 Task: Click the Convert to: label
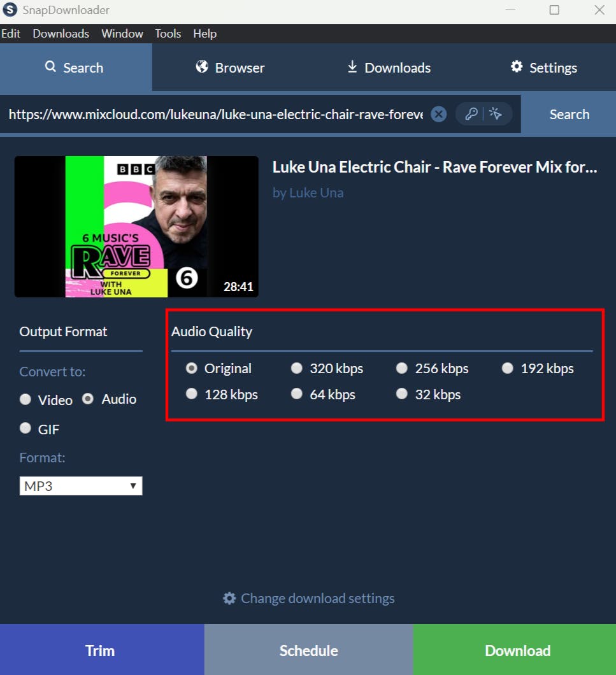point(52,371)
